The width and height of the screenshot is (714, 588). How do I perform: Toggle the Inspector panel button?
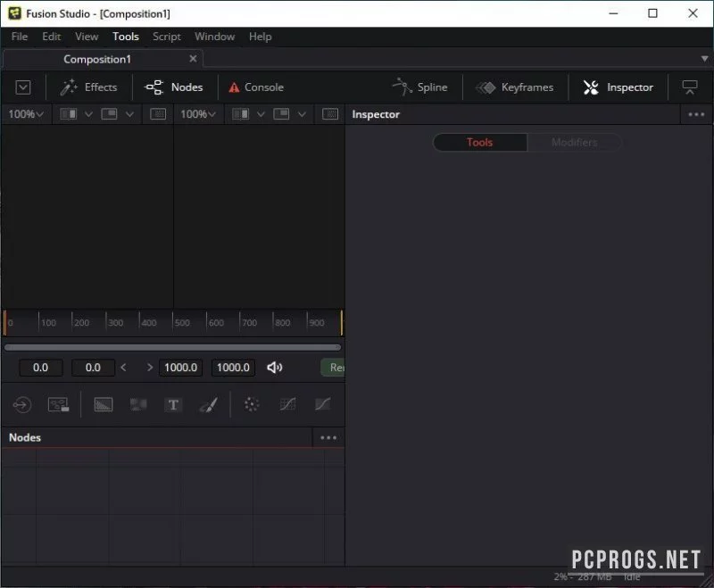pyautogui.click(x=619, y=87)
